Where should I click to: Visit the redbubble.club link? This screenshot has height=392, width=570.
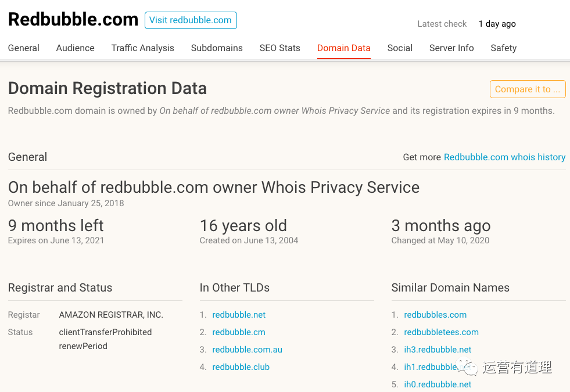click(x=241, y=367)
